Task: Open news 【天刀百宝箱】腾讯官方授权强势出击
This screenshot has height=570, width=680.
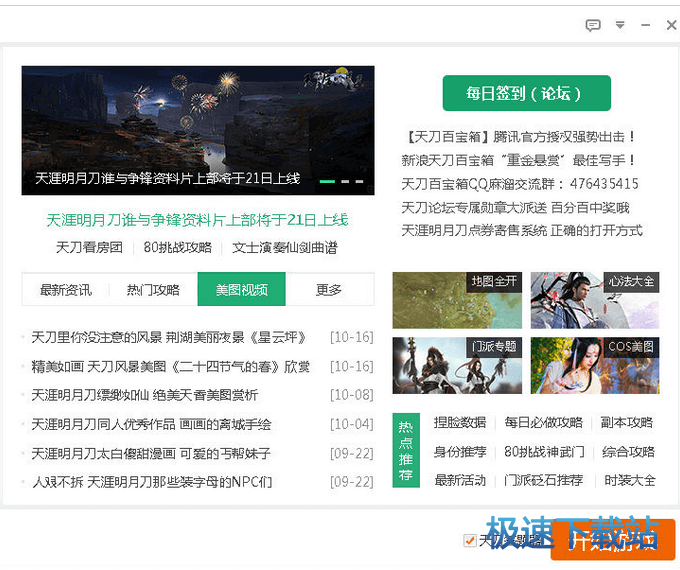Action: click(519, 137)
